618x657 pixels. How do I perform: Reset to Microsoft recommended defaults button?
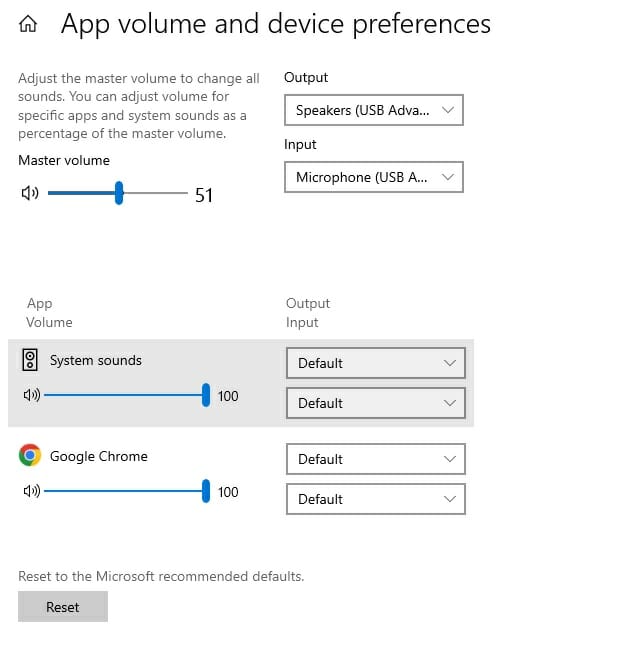(x=63, y=607)
